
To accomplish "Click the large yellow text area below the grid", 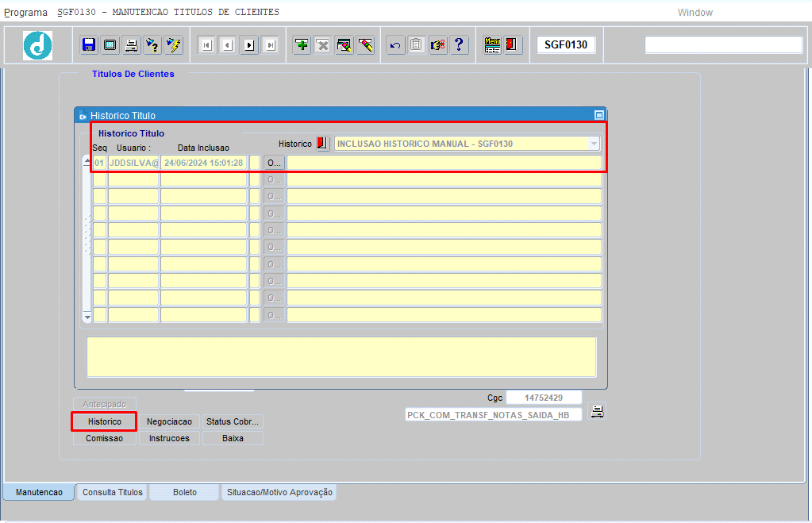I will click(341, 357).
